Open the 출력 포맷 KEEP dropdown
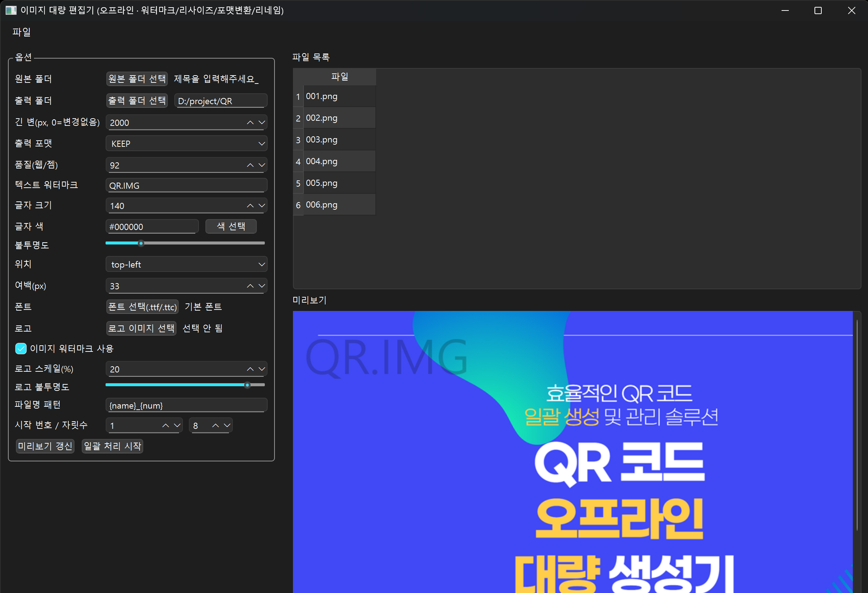868x593 pixels. (186, 144)
